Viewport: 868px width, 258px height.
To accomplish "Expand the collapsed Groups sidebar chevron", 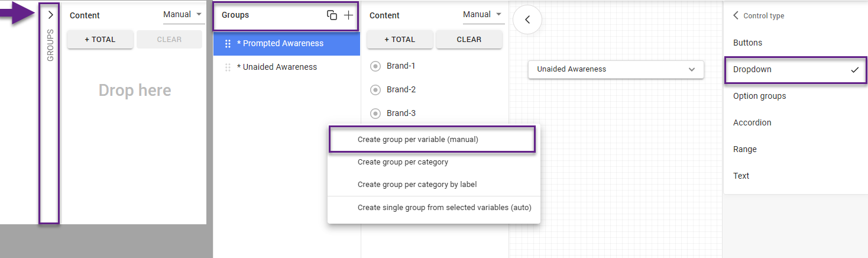I will pos(50,15).
